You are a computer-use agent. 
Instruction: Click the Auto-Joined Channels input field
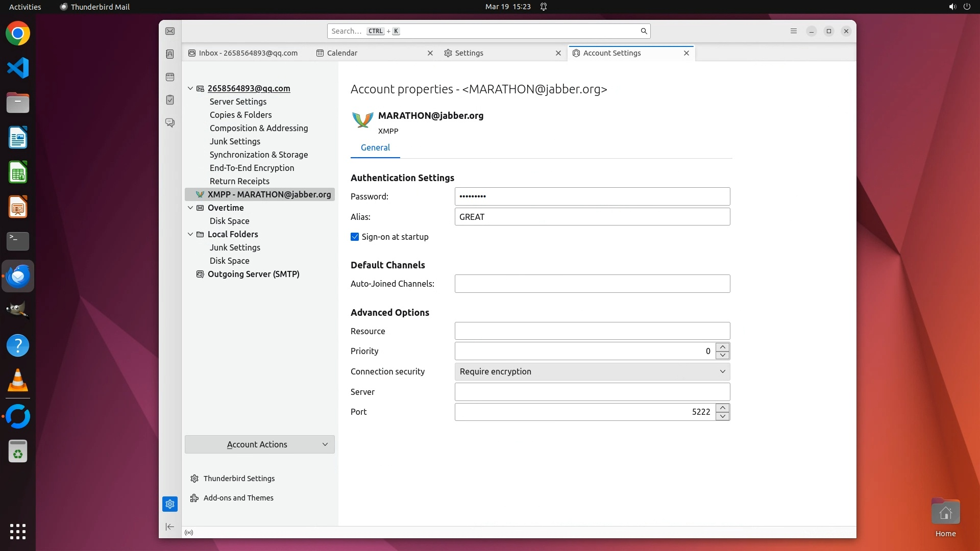(592, 284)
